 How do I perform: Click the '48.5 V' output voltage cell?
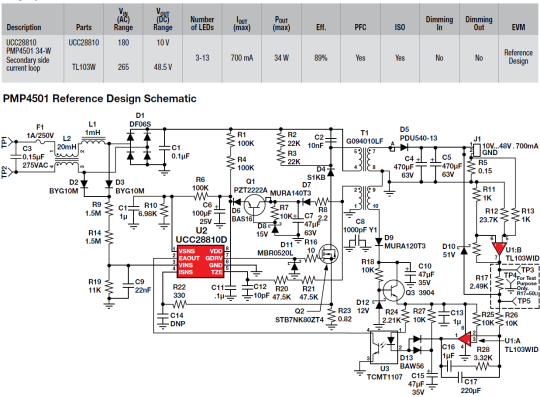[163, 67]
